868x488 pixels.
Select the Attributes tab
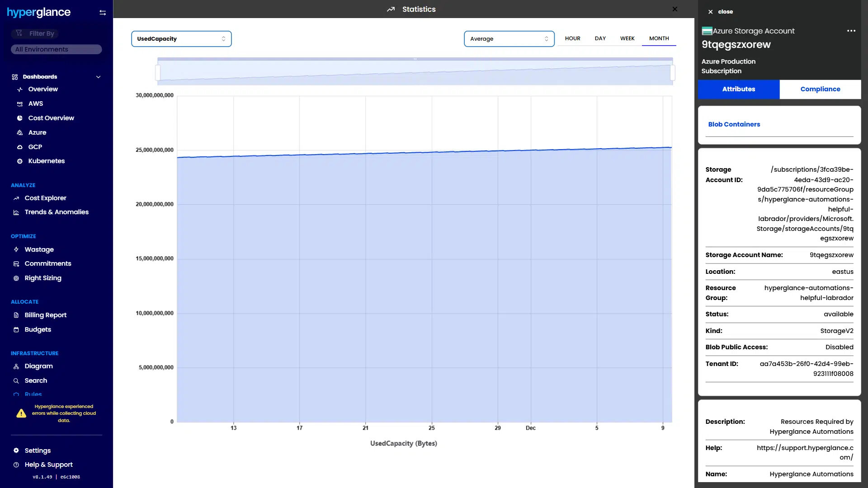pyautogui.click(x=738, y=89)
